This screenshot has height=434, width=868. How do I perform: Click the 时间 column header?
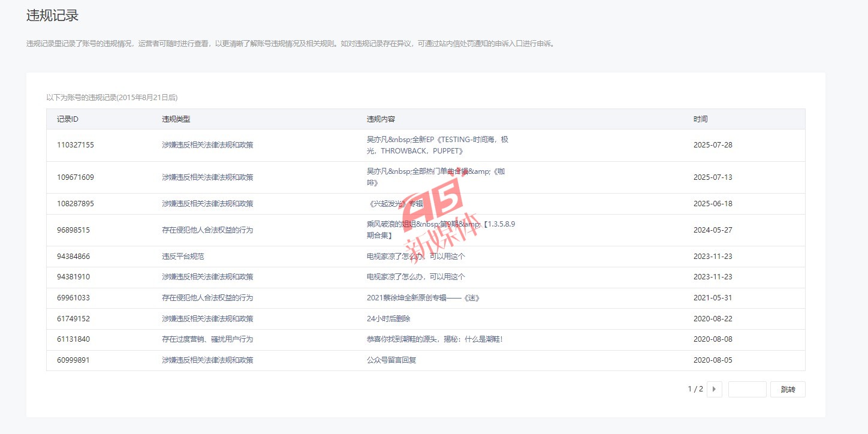coord(700,119)
